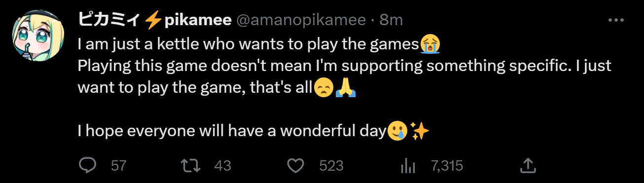The width and height of the screenshot is (644, 183).
Task: Click the reply speech bubble icon
Action: pos(88,166)
